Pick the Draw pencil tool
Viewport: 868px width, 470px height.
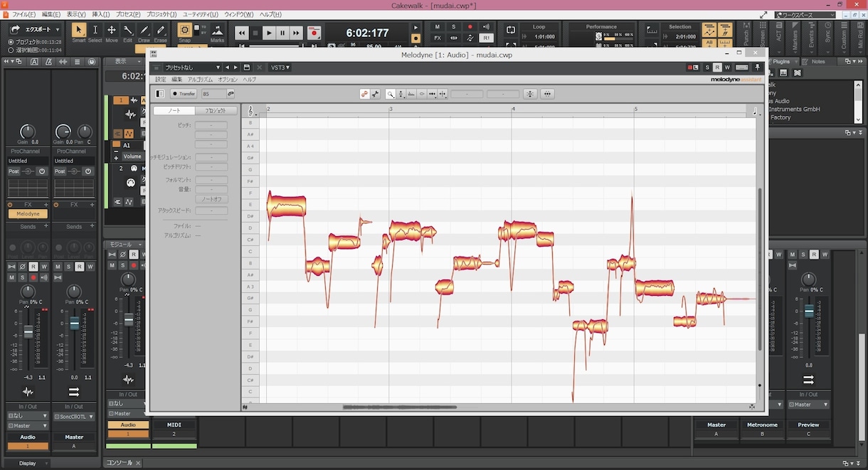144,31
